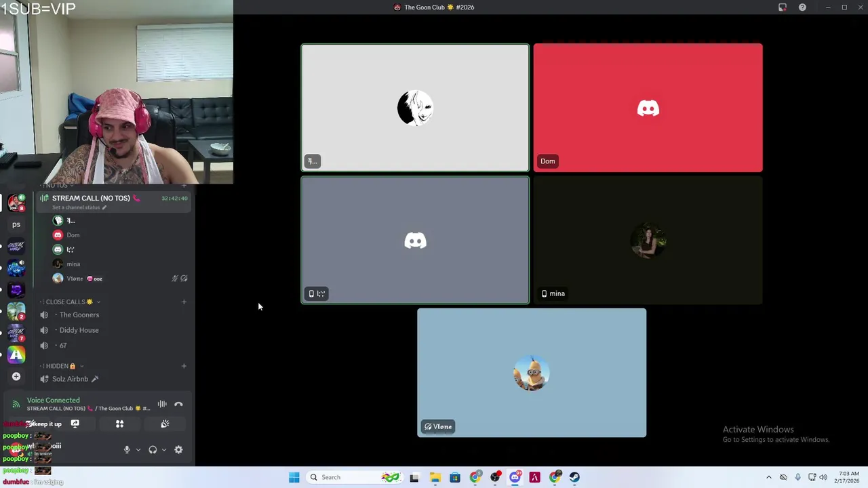Open Task View on taskbar
The width and height of the screenshot is (868, 488).
tap(414, 477)
